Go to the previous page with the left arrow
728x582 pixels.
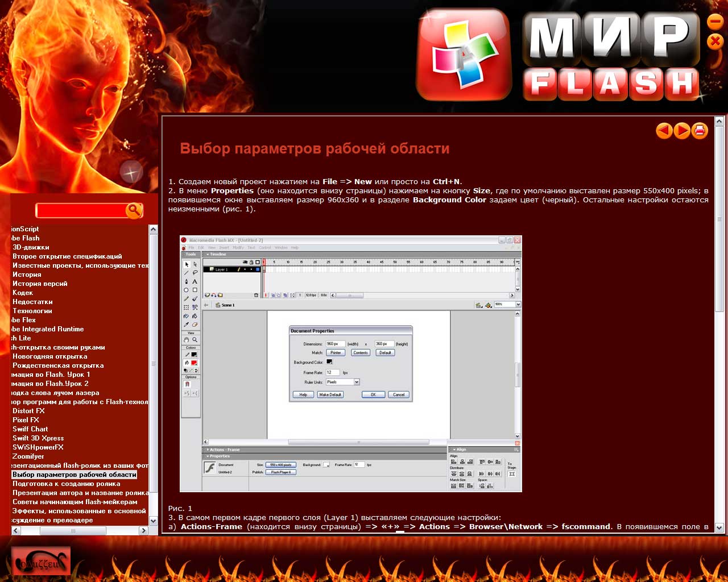664,131
